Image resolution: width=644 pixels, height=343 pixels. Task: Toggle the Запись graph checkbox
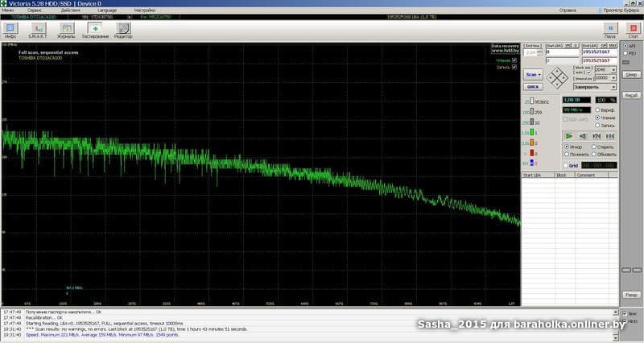click(514, 67)
